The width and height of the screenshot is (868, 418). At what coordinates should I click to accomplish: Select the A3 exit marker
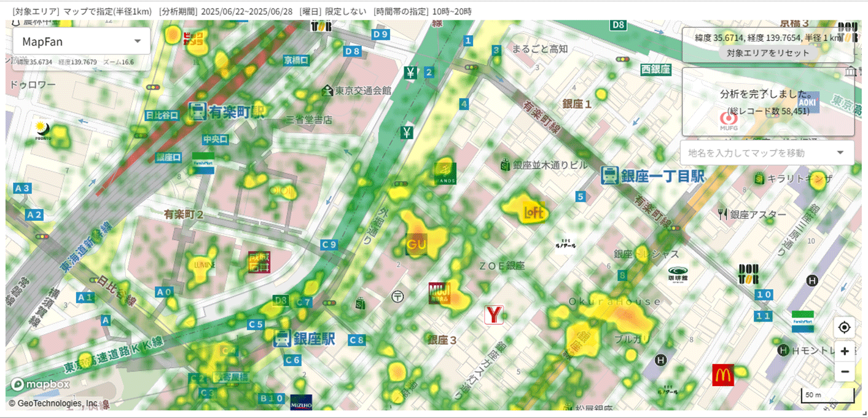click(x=22, y=188)
